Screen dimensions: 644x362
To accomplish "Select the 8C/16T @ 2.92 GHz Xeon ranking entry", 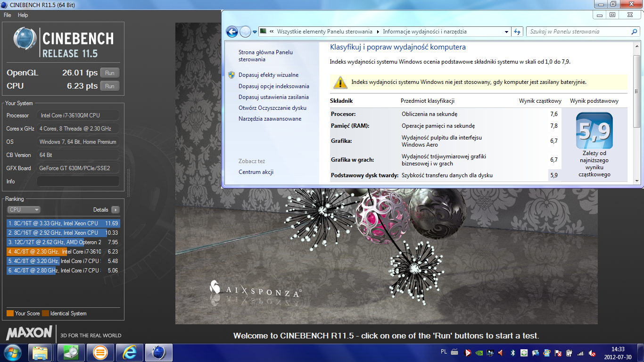I will [x=63, y=233].
